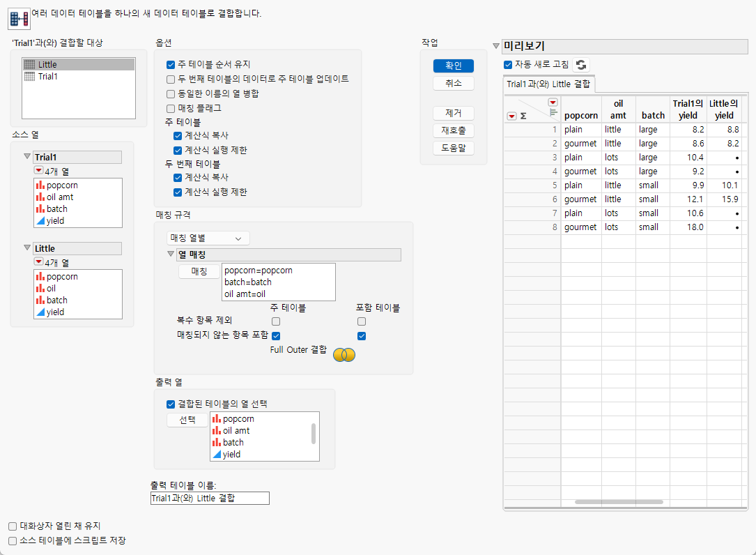Image resolution: width=756 pixels, height=555 pixels.
Task: Enable 동일한 이름의 열 병합 option
Action: click(x=171, y=93)
